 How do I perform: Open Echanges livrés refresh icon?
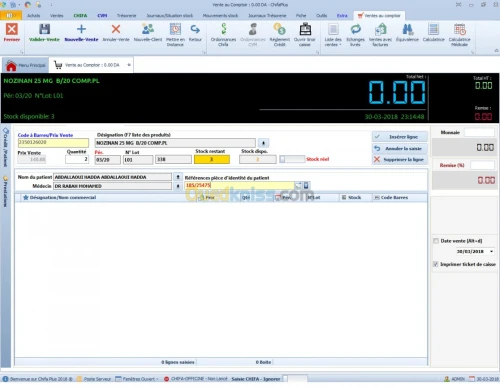[x=355, y=29]
